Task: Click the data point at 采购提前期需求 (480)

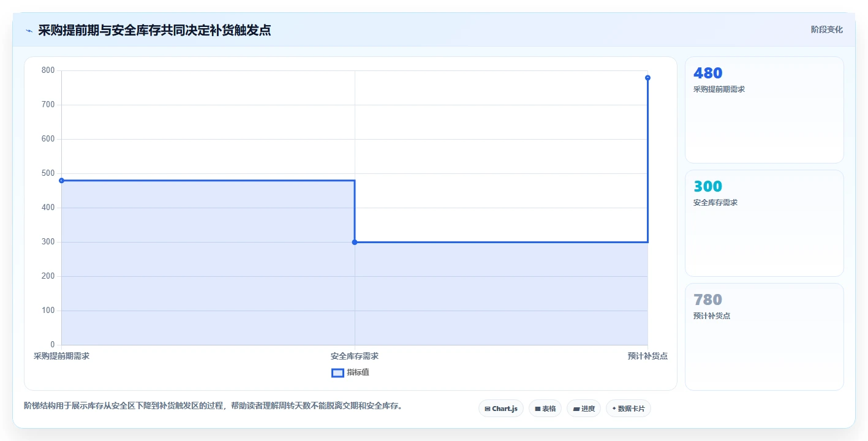Action: click(x=61, y=181)
